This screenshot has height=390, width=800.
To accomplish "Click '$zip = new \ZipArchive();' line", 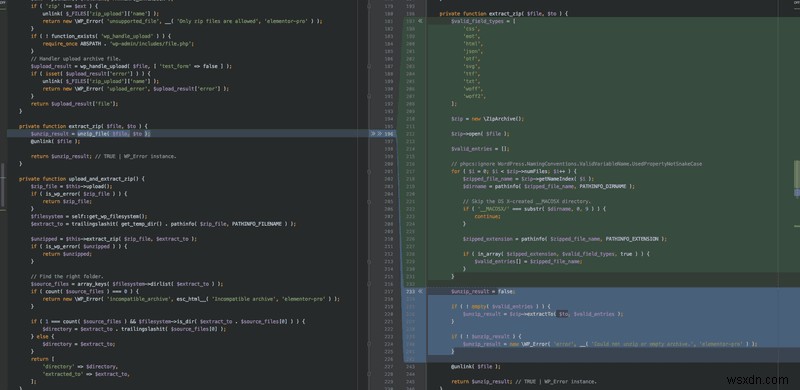I will [x=487, y=118].
